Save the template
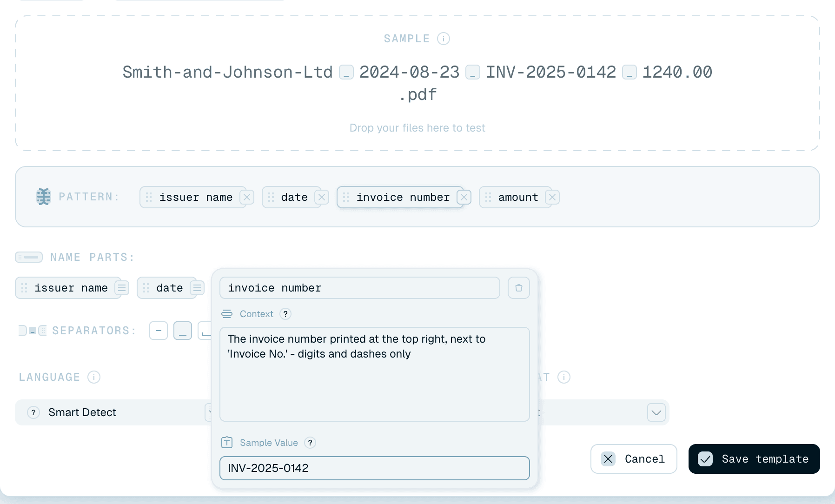This screenshot has width=835, height=504. pos(754,459)
